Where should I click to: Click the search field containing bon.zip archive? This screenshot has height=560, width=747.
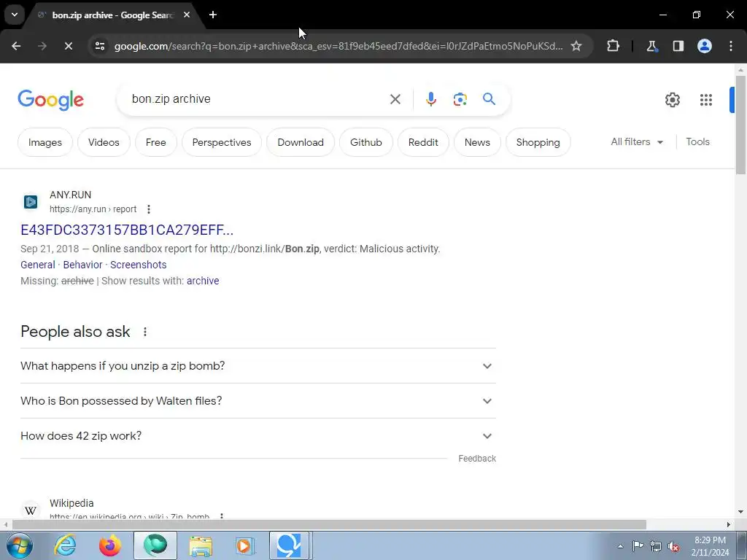coord(258,99)
